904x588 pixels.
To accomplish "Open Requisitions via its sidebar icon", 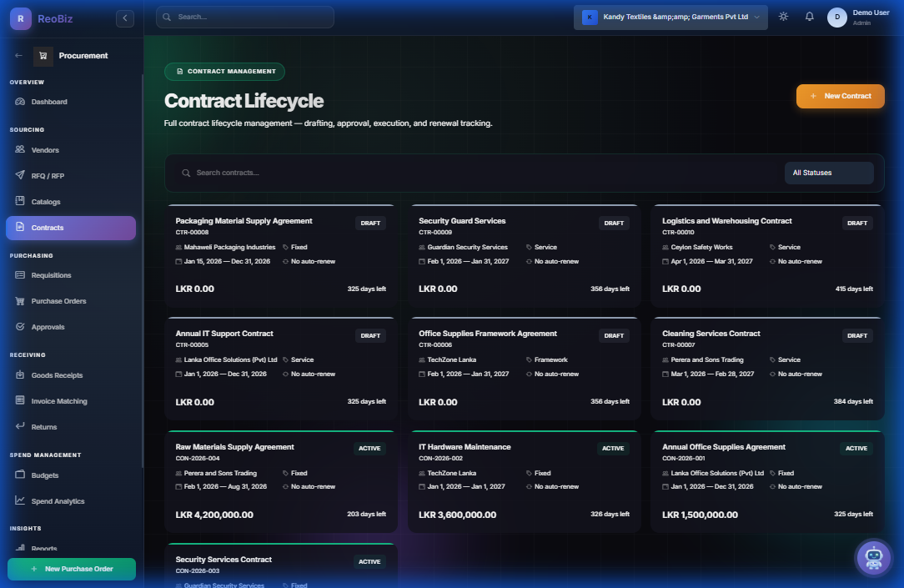I will click(19, 275).
